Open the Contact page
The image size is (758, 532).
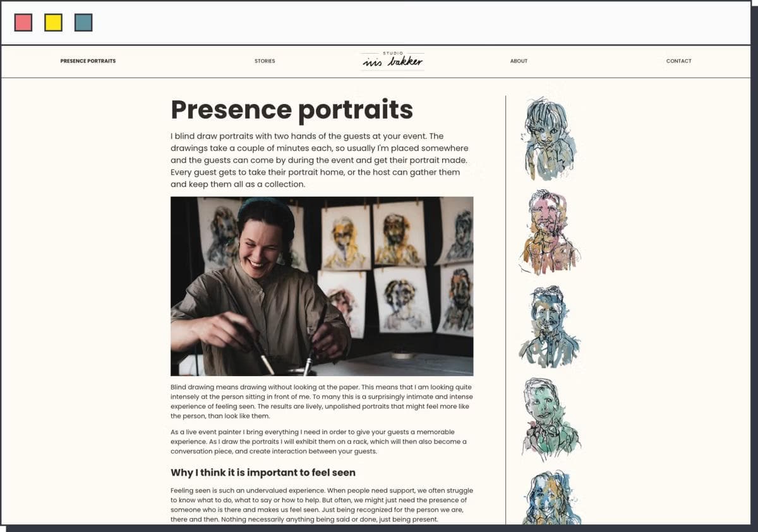tap(678, 61)
